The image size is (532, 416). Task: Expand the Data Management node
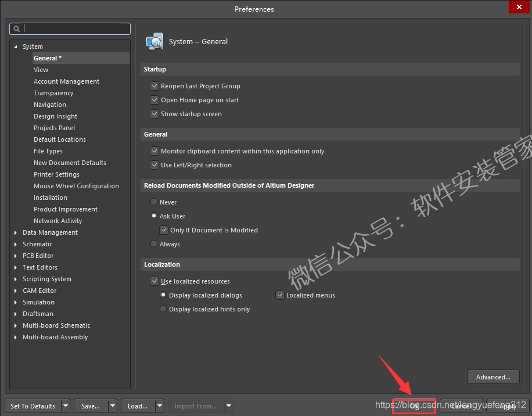pyautogui.click(x=15, y=232)
